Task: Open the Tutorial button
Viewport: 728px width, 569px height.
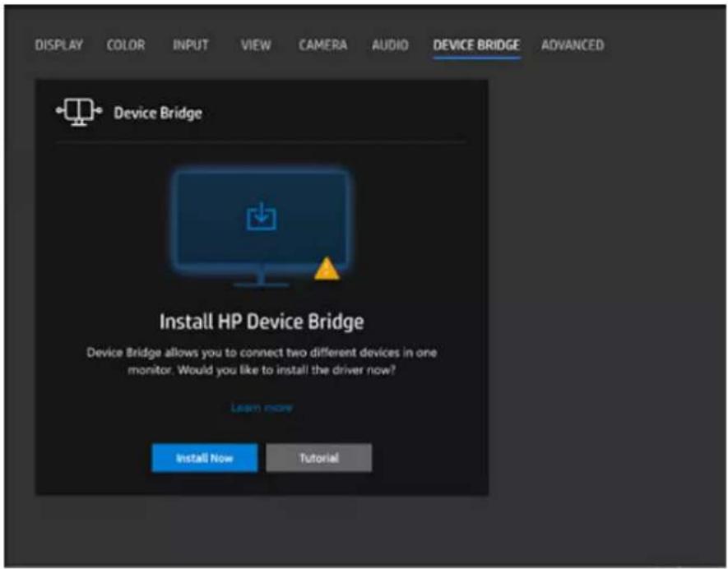Action: click(x=319, y=458)
